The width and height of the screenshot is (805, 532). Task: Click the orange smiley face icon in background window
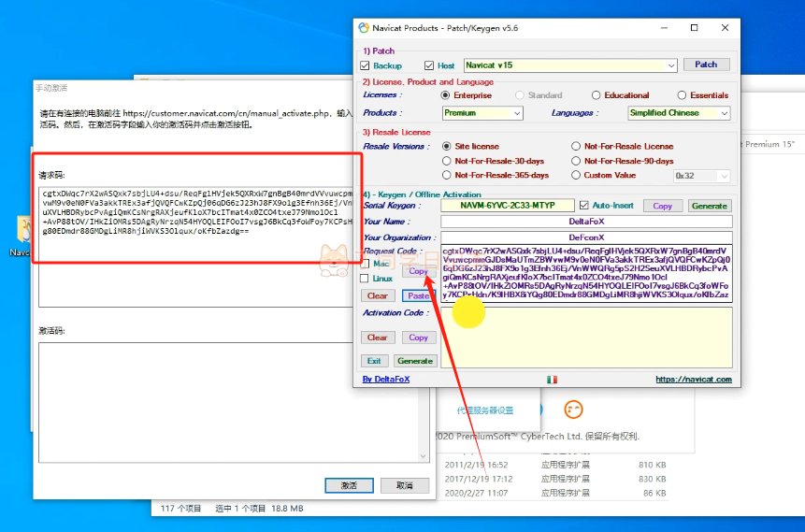tap(573, 410)
